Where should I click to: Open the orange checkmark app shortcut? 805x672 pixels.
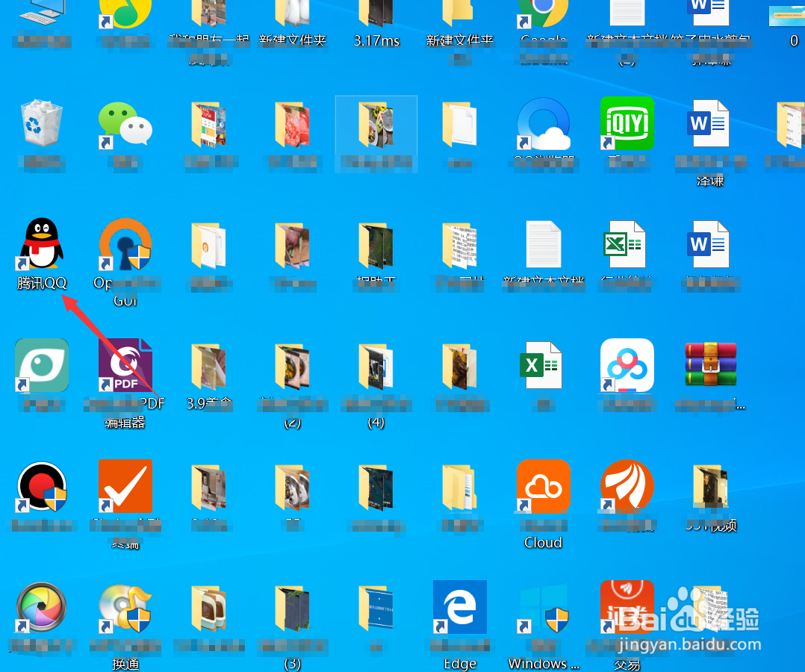coord(125,486)
